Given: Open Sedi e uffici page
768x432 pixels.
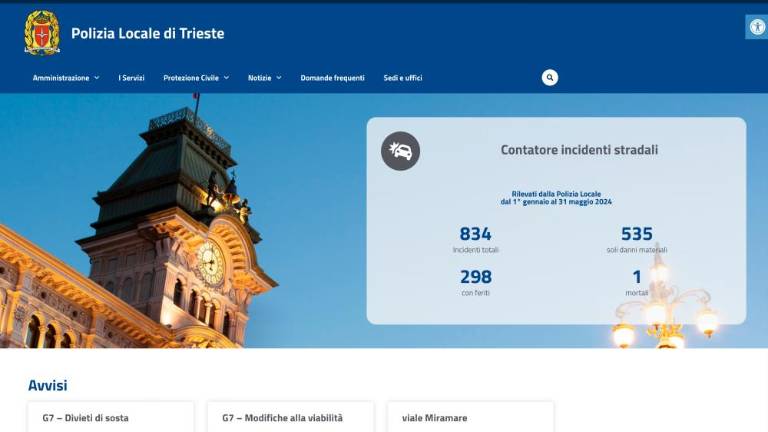Looking at the screenshot, I should click(403, 78).
